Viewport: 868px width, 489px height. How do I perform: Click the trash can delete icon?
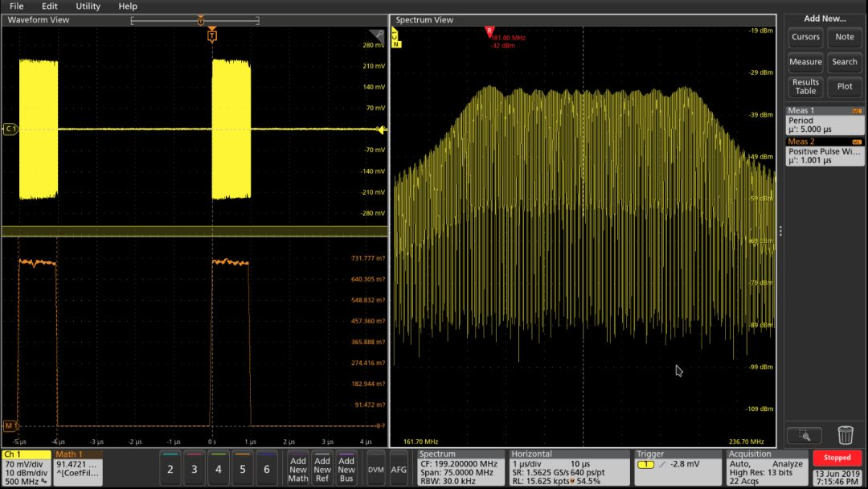coord(845,435)
